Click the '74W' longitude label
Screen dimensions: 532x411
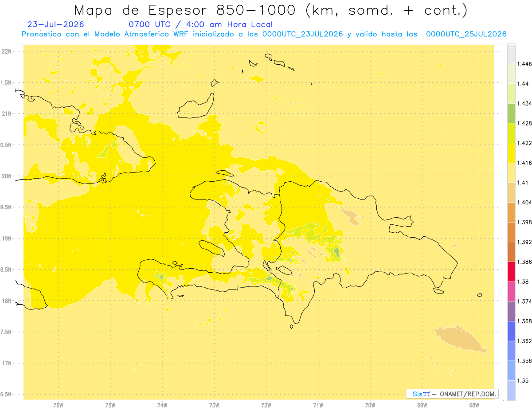click(162, 405)
